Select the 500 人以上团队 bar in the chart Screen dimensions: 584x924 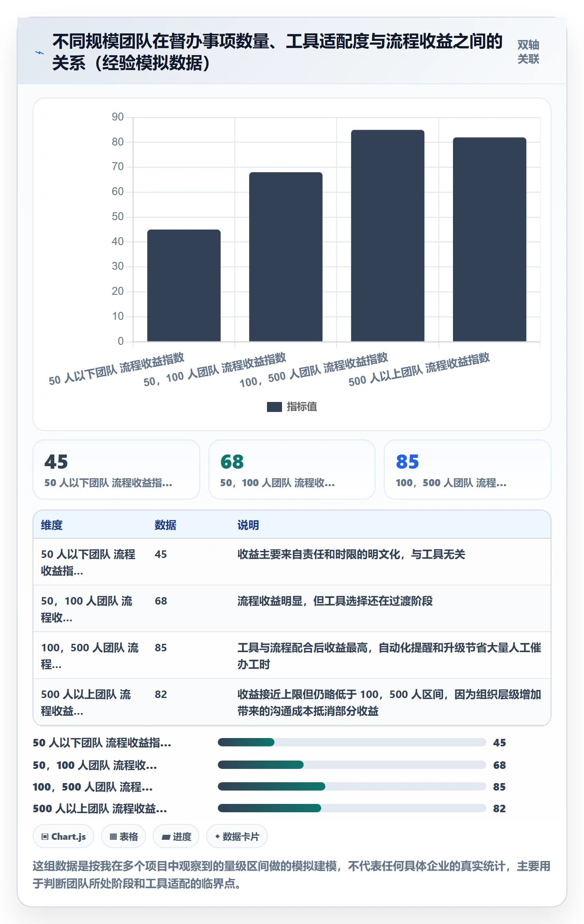489,239
